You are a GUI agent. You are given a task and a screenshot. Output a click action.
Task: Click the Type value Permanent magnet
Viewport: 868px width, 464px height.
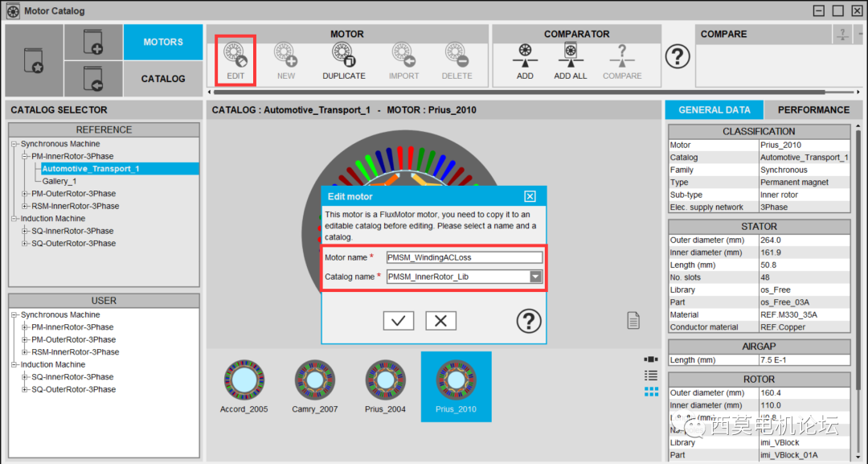coord(805,183)
